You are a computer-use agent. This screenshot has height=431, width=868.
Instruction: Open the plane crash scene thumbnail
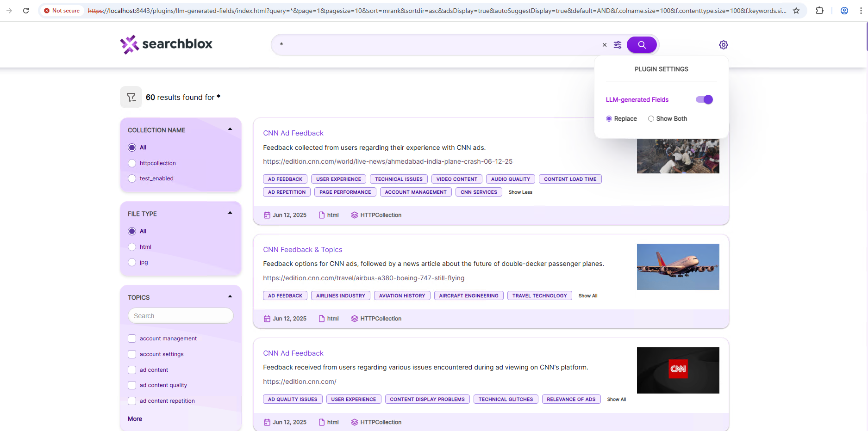pyautogui.click(x=678, y=156)
